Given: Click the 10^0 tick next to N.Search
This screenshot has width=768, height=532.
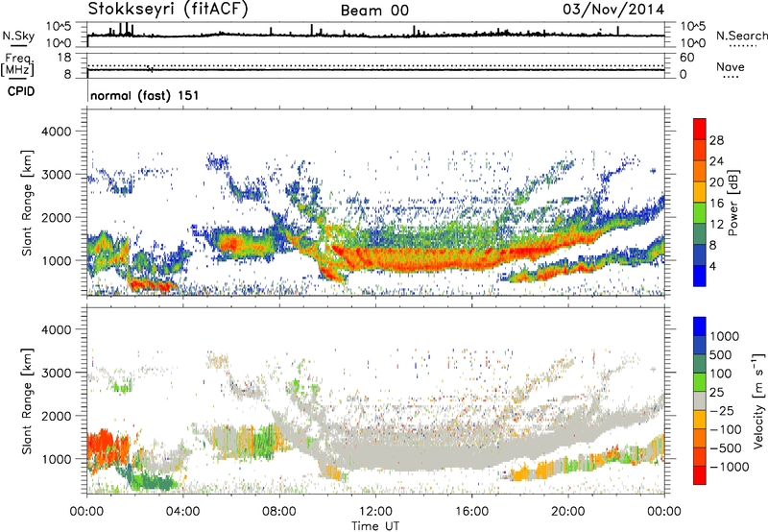Looking at the screenshot, I should tap(692, 43).
